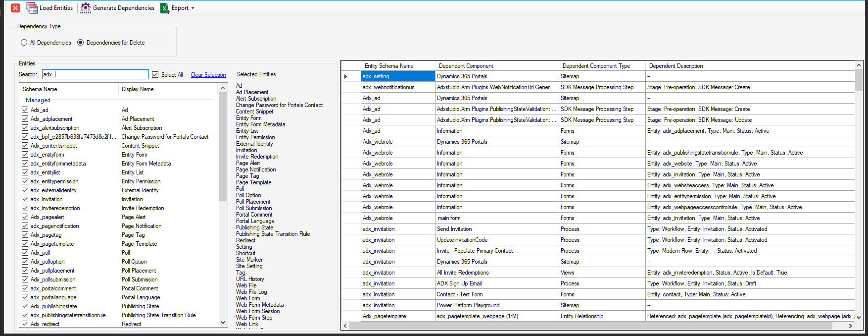Click the entity list vertical scrollbar thumb
The image size is (868, 336).
[223, 146]
